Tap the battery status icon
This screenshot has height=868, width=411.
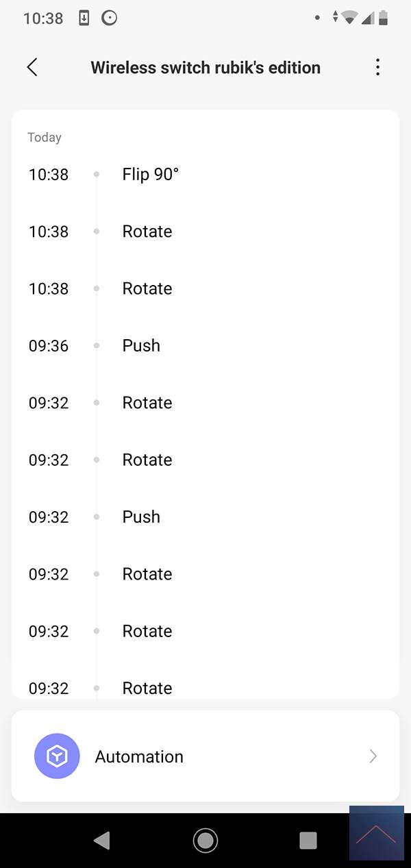pos(384,18)
